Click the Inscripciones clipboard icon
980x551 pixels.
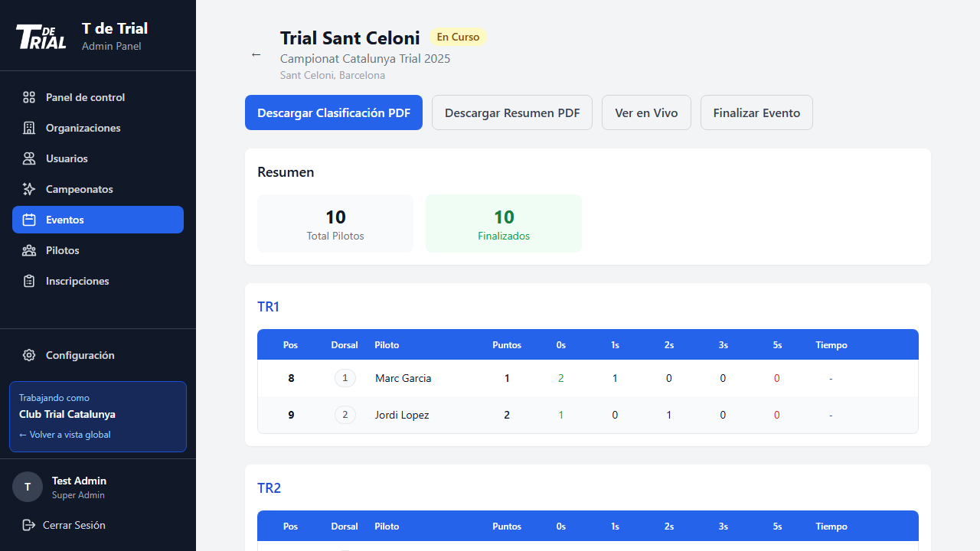(29, 281)
